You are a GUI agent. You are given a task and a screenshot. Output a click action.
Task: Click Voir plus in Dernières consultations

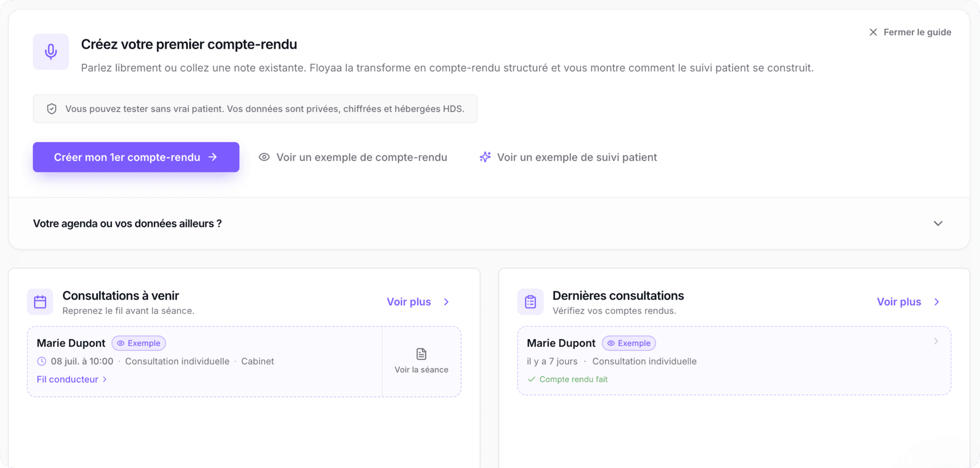point(908,302)
